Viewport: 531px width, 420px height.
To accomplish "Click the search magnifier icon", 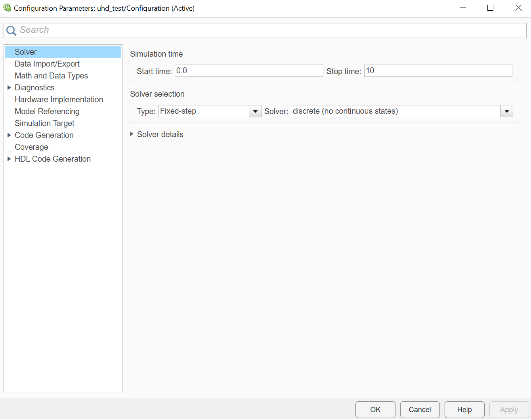I will coord(11,31).
